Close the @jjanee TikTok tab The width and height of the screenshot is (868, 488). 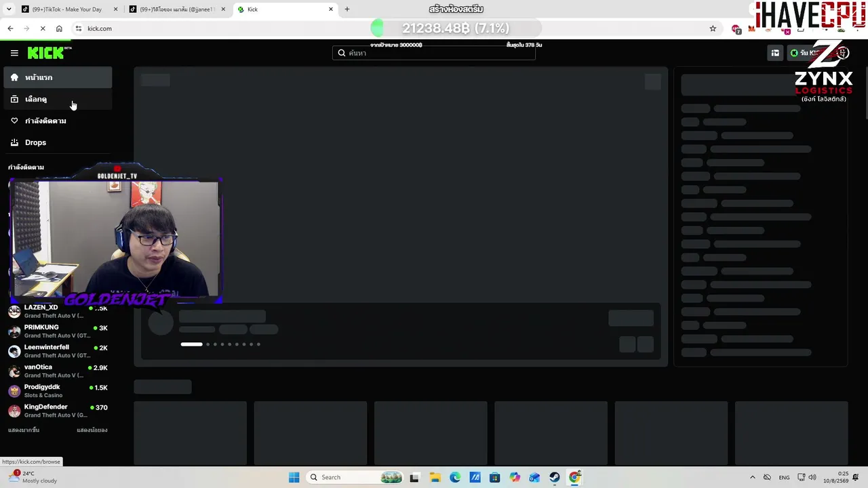223,9
